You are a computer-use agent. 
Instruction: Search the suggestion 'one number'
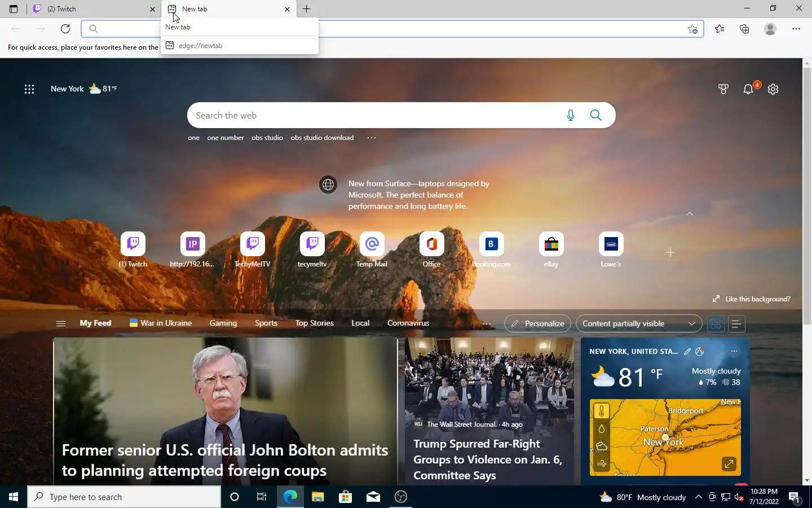(x=226, y=138)
